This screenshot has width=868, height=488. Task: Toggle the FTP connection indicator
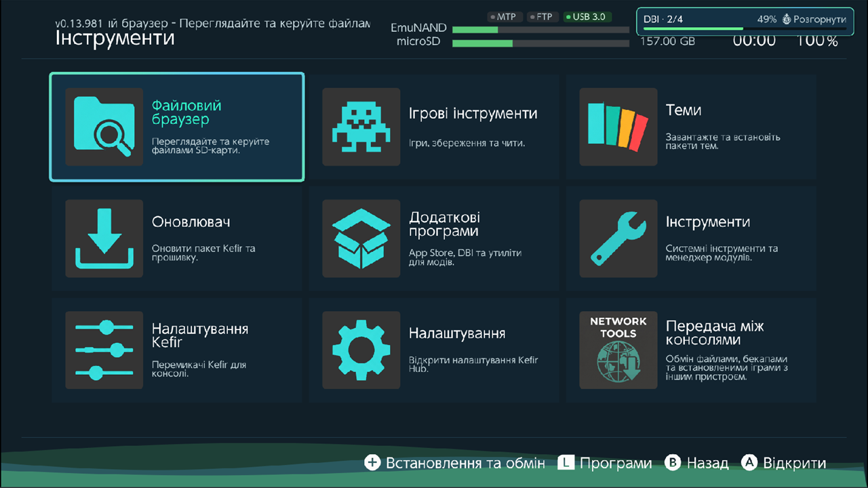pyautogui.click(x=542, y=16)
